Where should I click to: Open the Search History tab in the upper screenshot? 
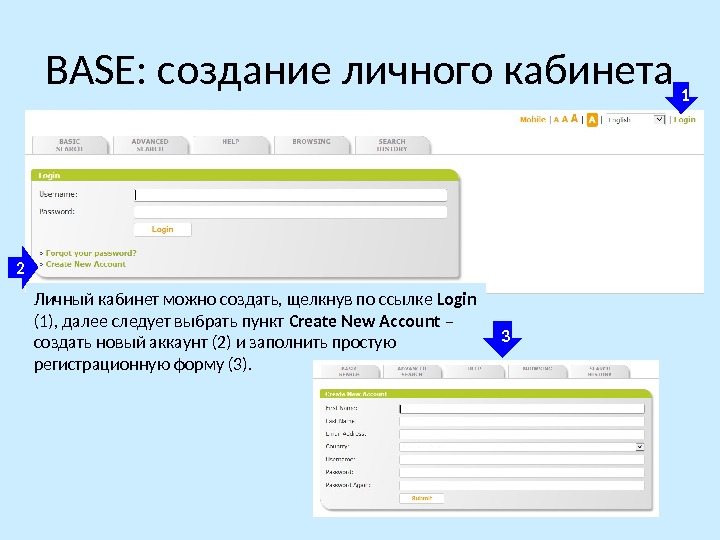[x=392, y=145]
